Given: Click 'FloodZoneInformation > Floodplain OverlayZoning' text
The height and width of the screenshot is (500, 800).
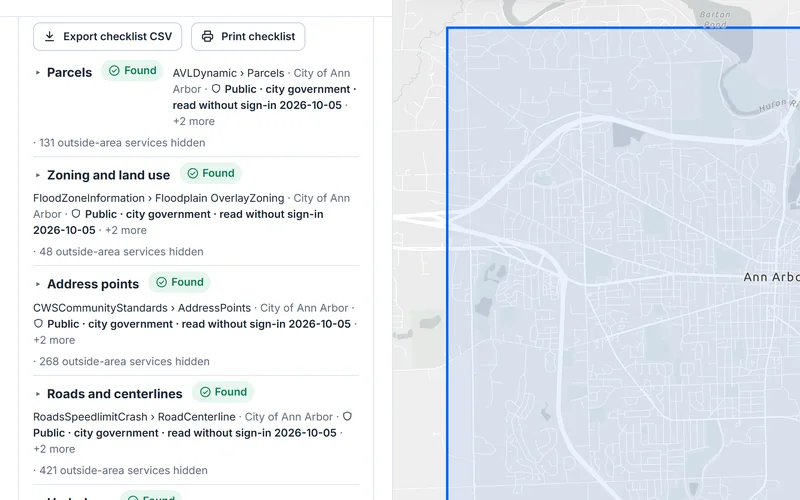Looking at the screenshot, I should click(159, 198).
